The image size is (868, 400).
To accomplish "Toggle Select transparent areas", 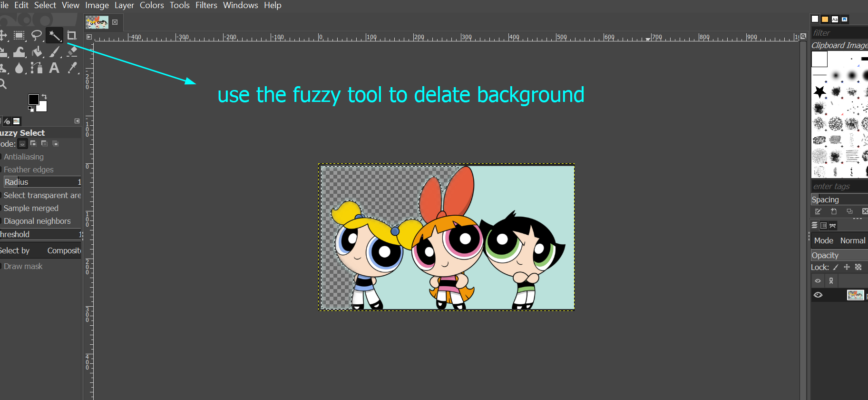I will [x=41, y=195].
